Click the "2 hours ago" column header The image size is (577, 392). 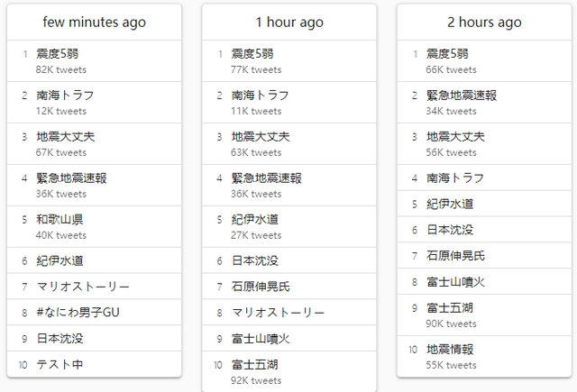point(484,23)
